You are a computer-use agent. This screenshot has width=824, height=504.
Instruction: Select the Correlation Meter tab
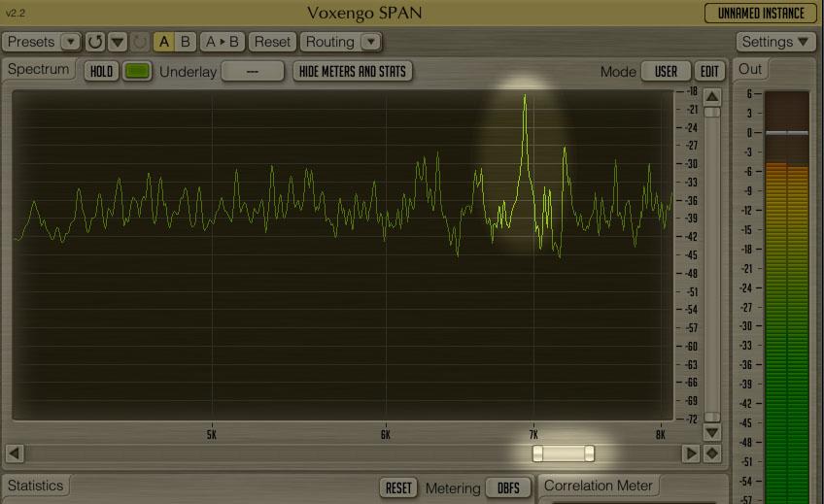[x=598, y=486]
